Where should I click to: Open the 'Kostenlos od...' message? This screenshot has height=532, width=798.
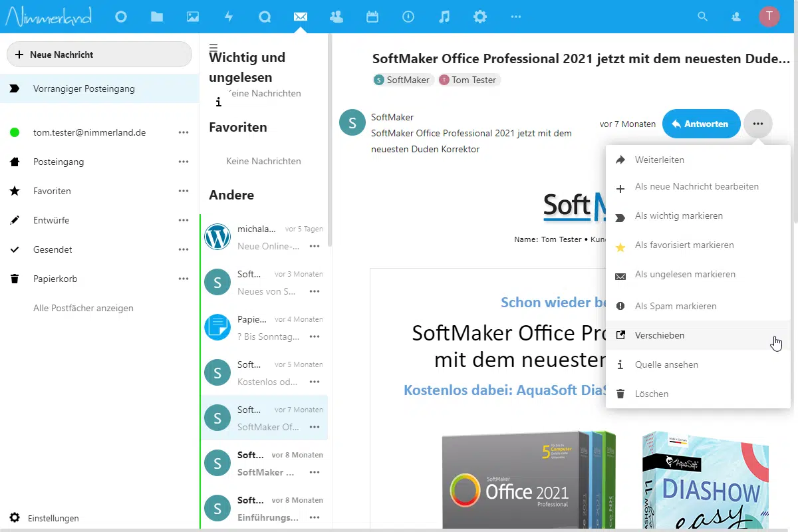pyautogui.click(x=264, y=372)
